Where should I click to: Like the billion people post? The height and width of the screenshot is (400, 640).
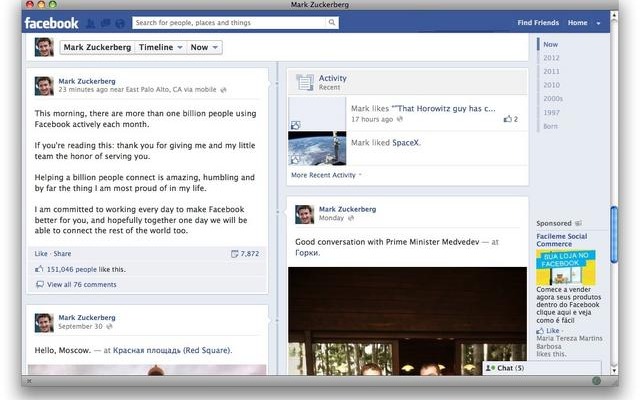click(x=41, y=253)
